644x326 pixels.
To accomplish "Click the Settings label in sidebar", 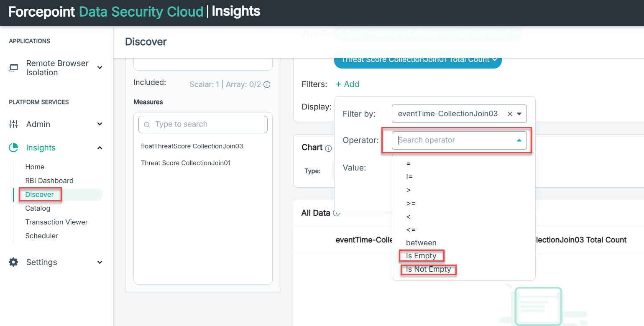I will point(41,262).
